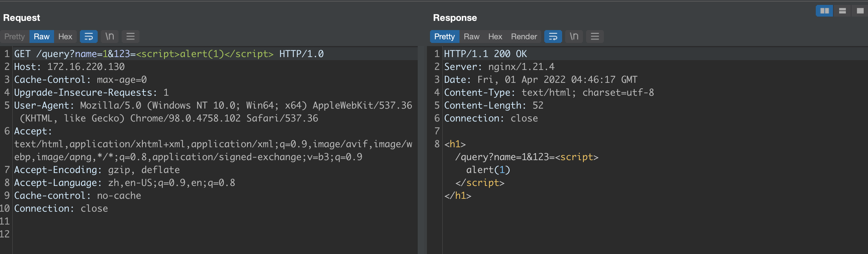This screenshot has height=254, width=868.
Task: Click the Response panel title
Action: pyautogui.click(x=455, y=17)
